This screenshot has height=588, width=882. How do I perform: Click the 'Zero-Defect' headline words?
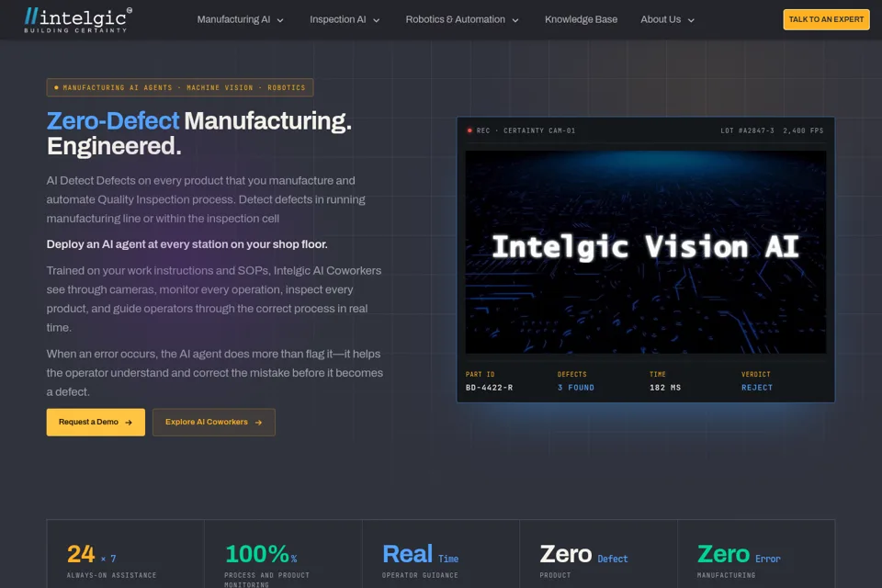point(112,121)
